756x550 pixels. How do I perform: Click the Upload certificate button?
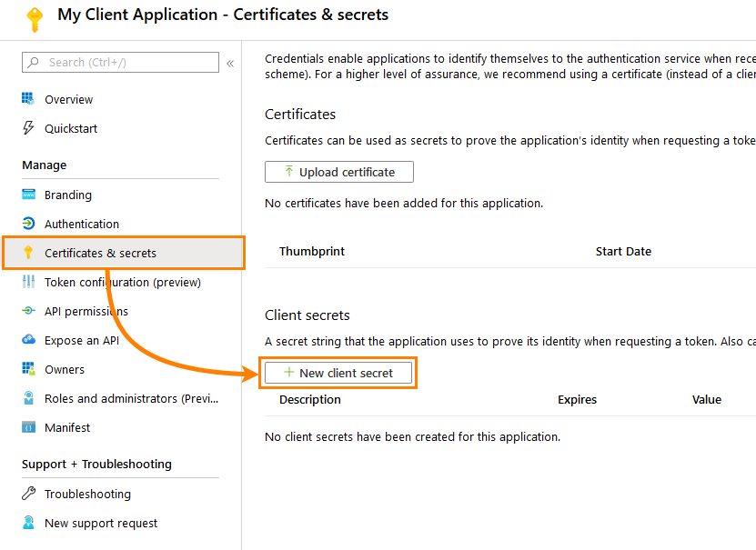[x=338, y=171]
